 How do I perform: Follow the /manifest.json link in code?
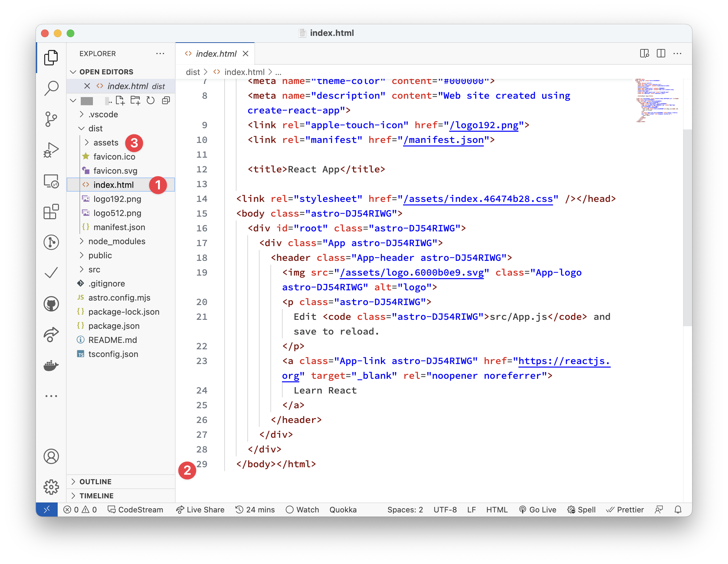[443, 140]
